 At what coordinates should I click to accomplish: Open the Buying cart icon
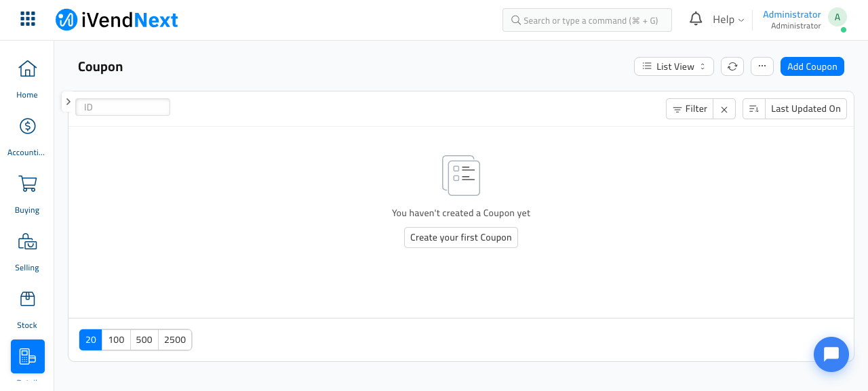27,184
